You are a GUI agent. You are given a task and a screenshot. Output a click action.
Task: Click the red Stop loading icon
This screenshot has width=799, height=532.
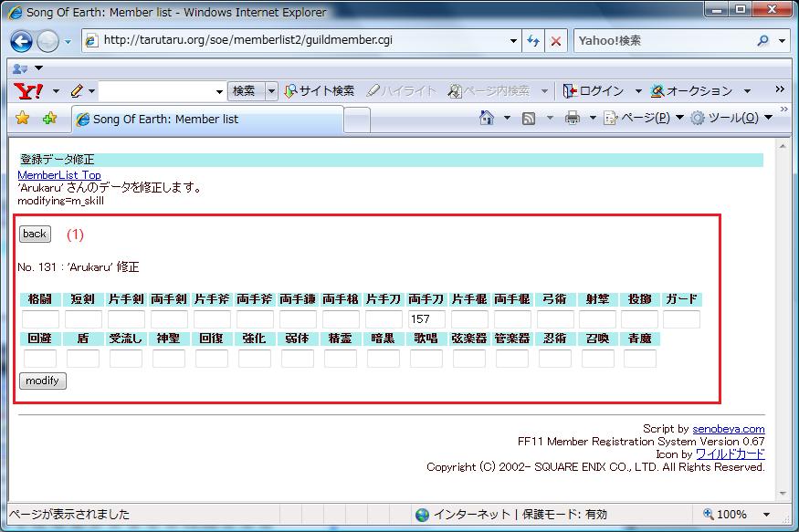click(555, 41)
